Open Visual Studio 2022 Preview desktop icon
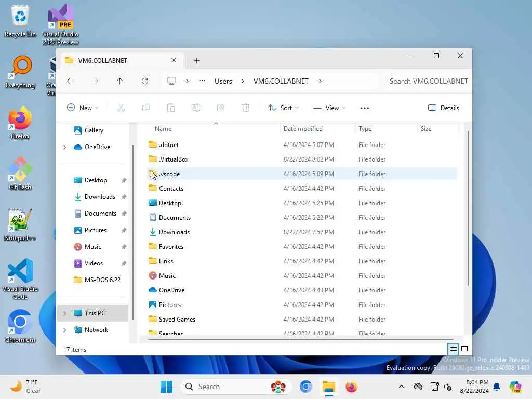The width and height of the screenshot is (532, 399). coord(61,24)
